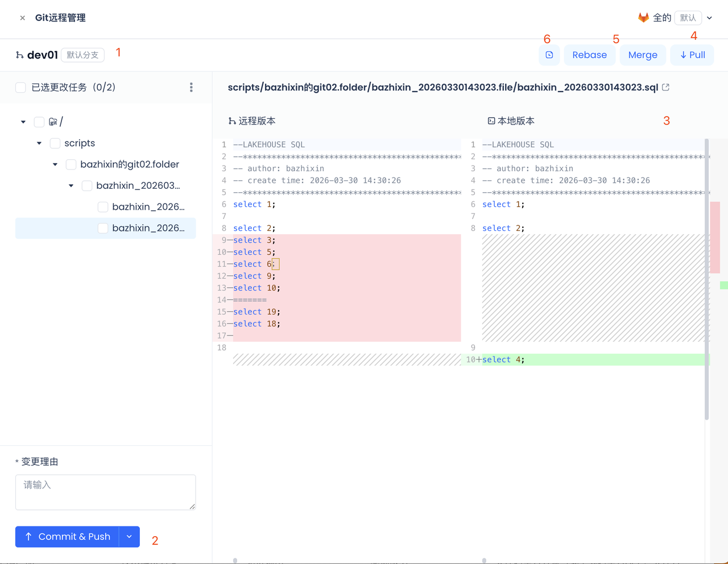728x564 pixels.
Task: Check the scripts folder checkbox
Action: (55, 143)
